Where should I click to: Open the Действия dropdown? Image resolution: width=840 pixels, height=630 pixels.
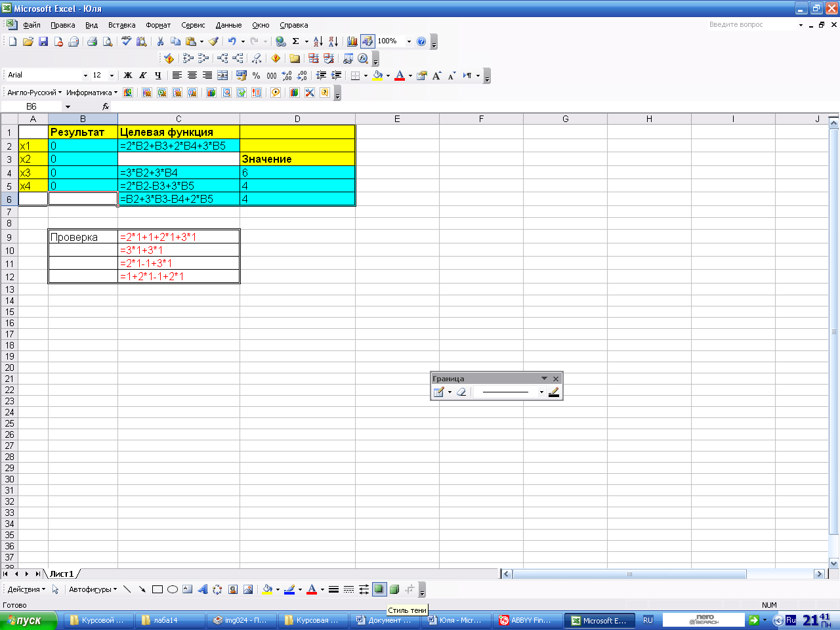(27, 589)
